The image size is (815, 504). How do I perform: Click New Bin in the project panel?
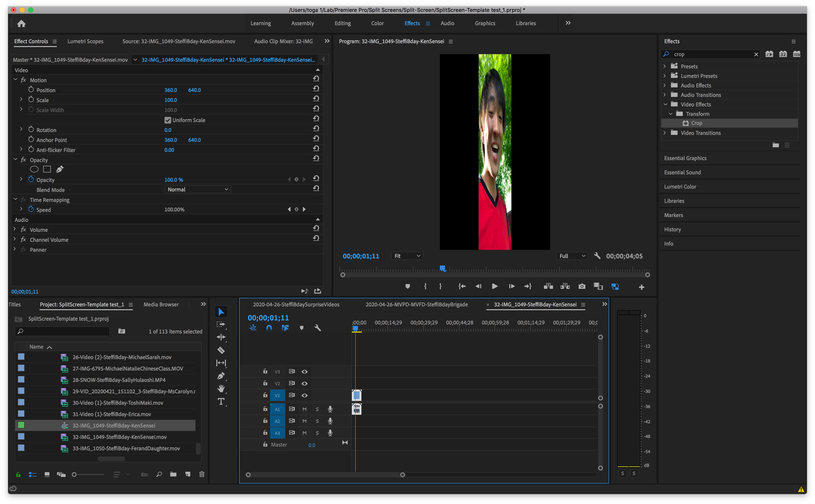pos(173,474)
